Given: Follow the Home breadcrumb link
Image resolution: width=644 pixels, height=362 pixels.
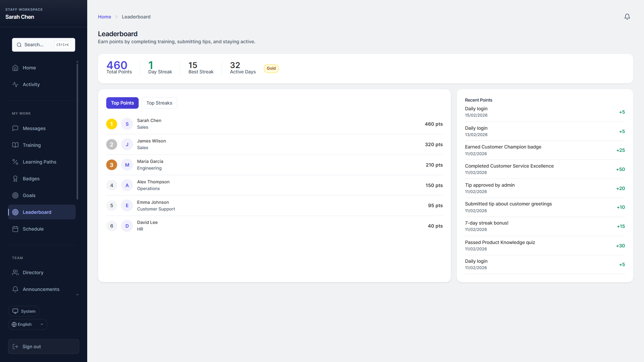Looking at the screenshot, I should click(x=104, y=17).
